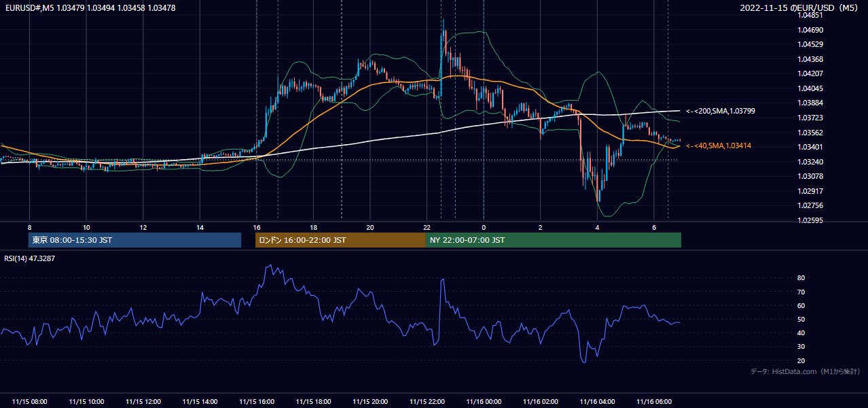Click price axis value 1.03562

tap(812, 133)
